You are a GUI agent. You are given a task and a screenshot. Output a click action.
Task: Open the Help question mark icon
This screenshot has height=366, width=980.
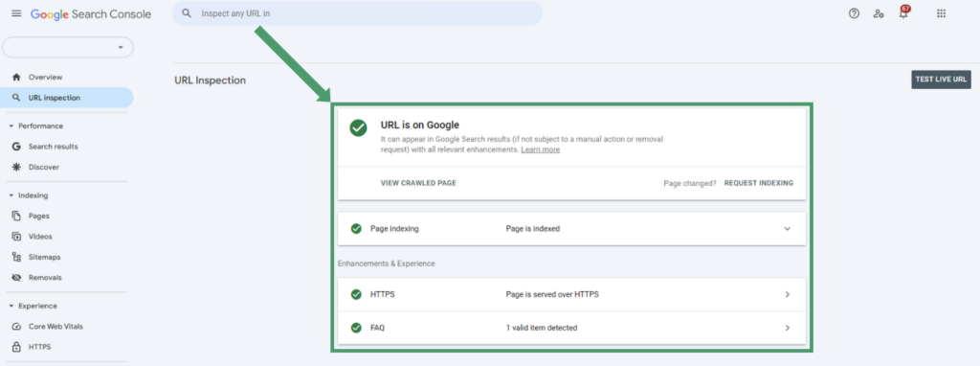point(854,13)
